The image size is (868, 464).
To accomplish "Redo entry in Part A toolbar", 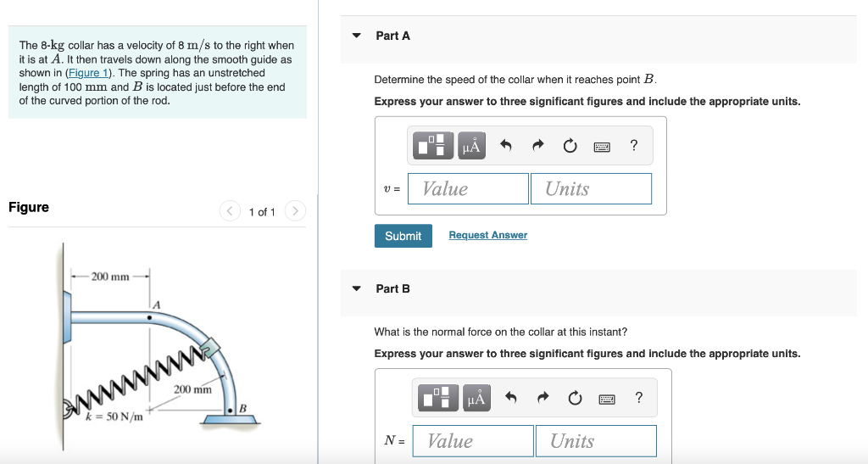I will point(538,146).
